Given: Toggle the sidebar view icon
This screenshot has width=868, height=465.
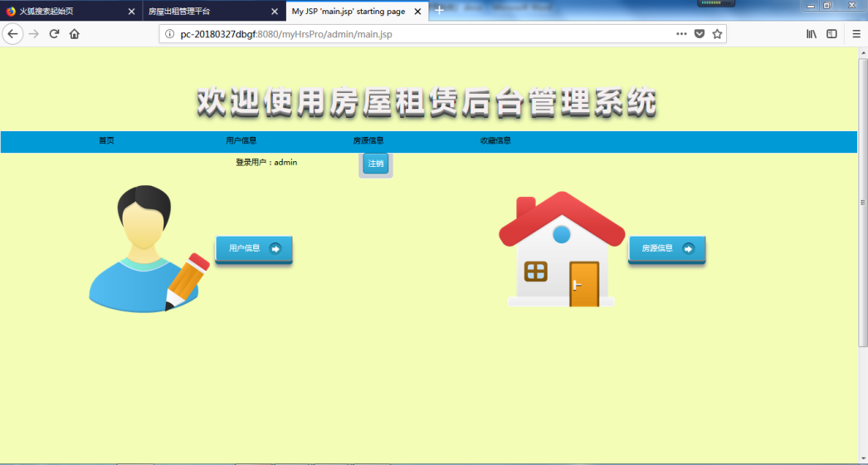Looking at the screenshot, I should coord(831,34).
